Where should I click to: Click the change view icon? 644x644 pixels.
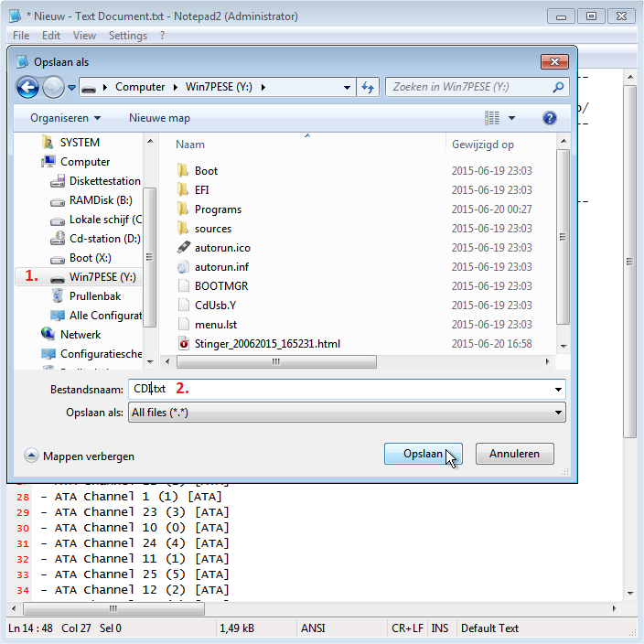(x=492, y=118)
